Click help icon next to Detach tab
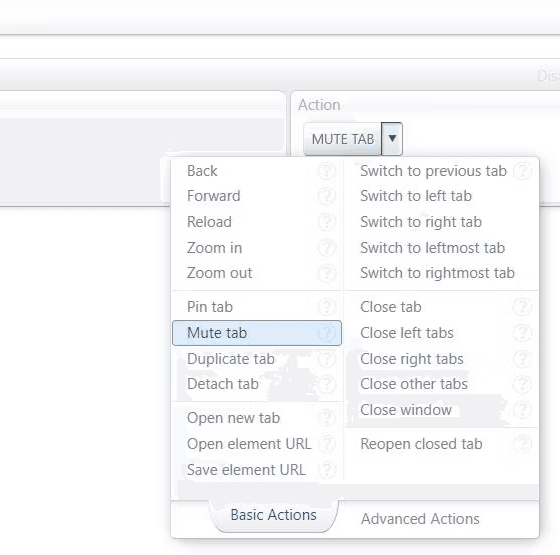560x555 pixels. (x=326, y=384)
